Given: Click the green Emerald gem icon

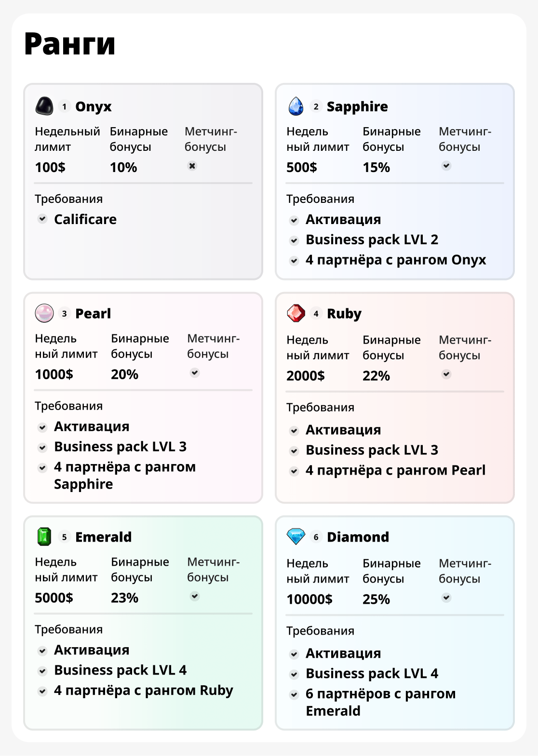Looking at the screenshot, I should click(44, 537).
